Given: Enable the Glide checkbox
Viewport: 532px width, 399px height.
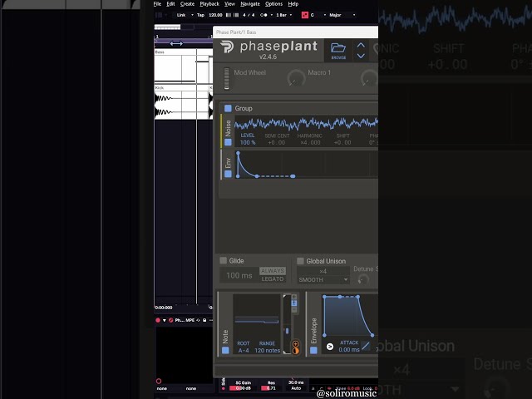Looking at the screenshot, I should click(x=223, y=260).
